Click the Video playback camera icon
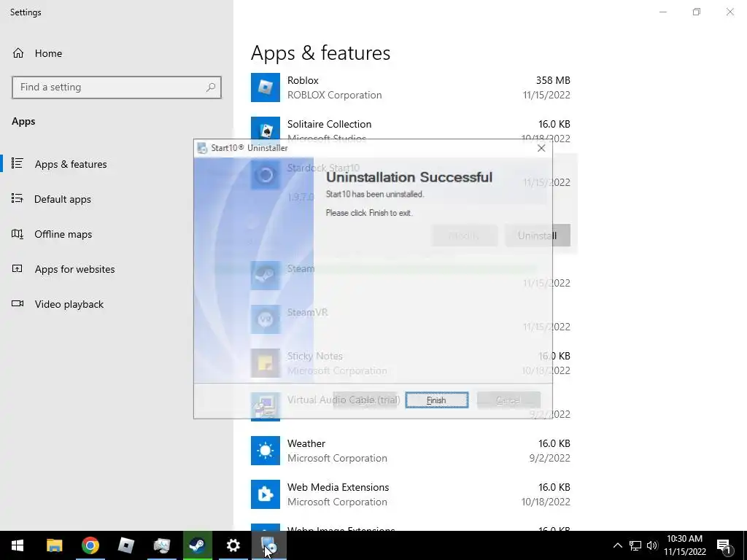 pyautogui.click(x=18, y=303)
